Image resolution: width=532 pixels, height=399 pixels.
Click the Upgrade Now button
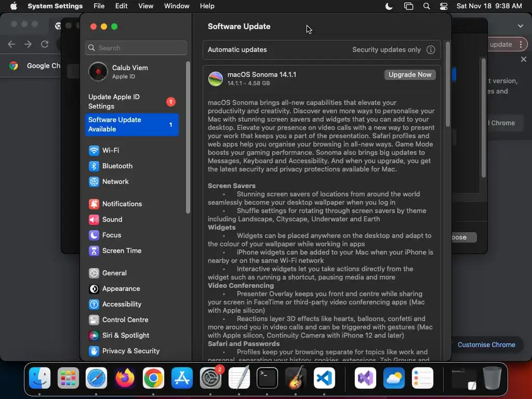click(410, 75)
